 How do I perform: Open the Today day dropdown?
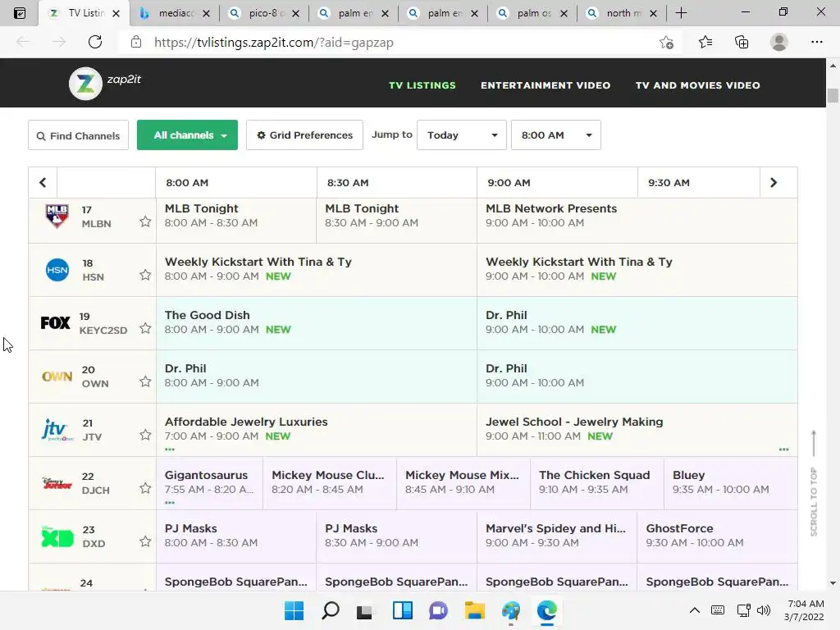(x=462, y=135)
